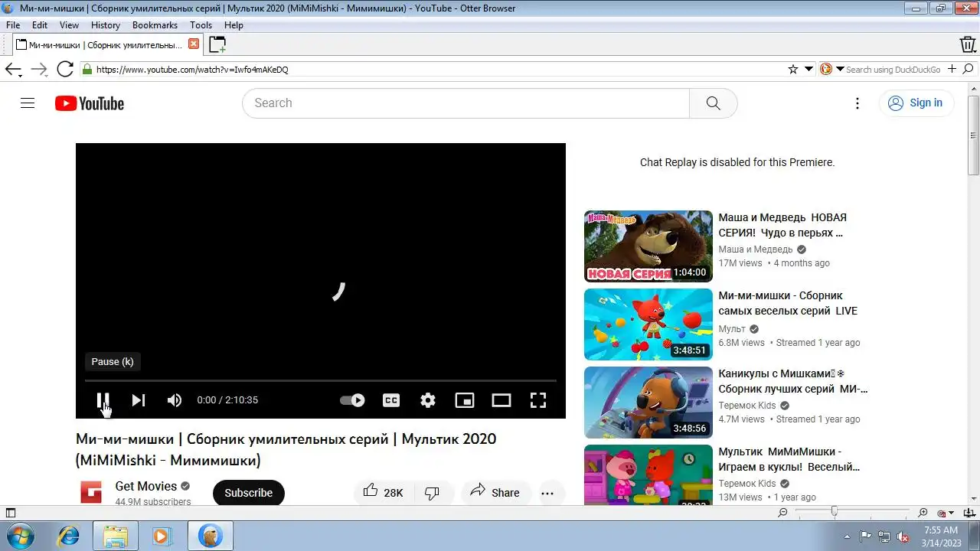The height and width of the screenshot is (551, 980).
Task: Open the Help menu
Action: click(234, 25)
